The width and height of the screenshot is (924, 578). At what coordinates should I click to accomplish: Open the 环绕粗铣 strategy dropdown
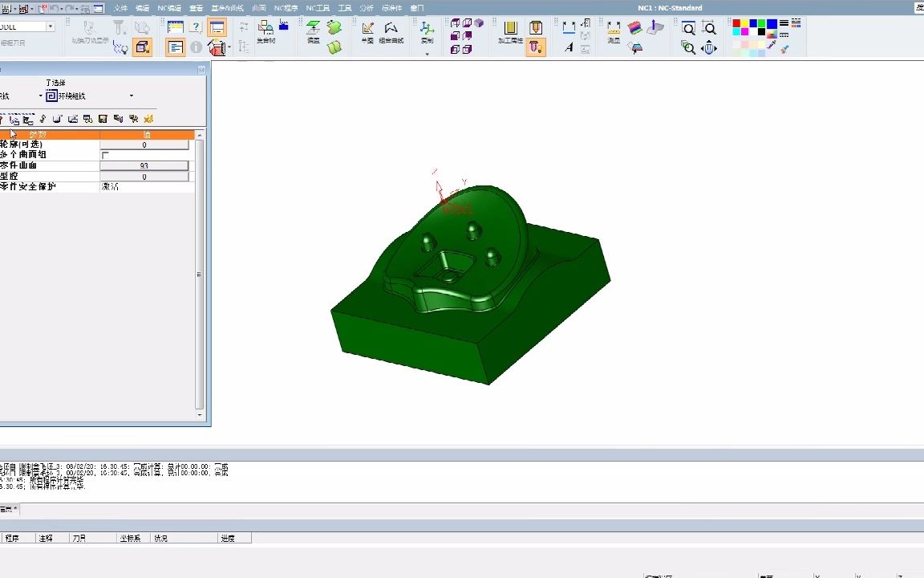click(x=132, y=96)
